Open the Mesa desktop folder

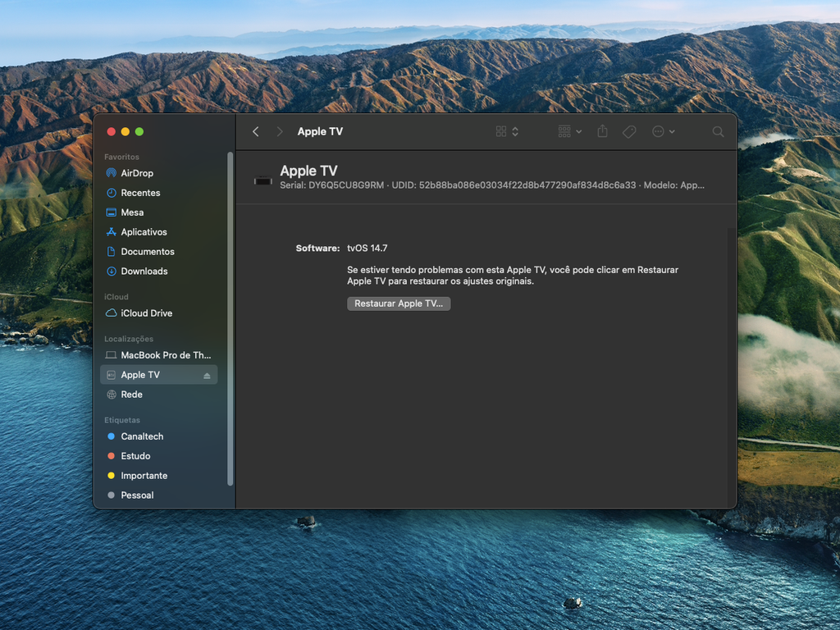[158, 212]
